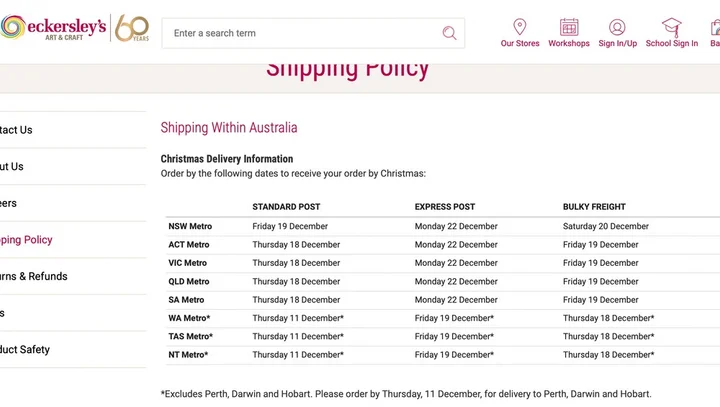Type in the search term field
The image size is (720, 407).
pyautogui.click(x=300, y=33)
